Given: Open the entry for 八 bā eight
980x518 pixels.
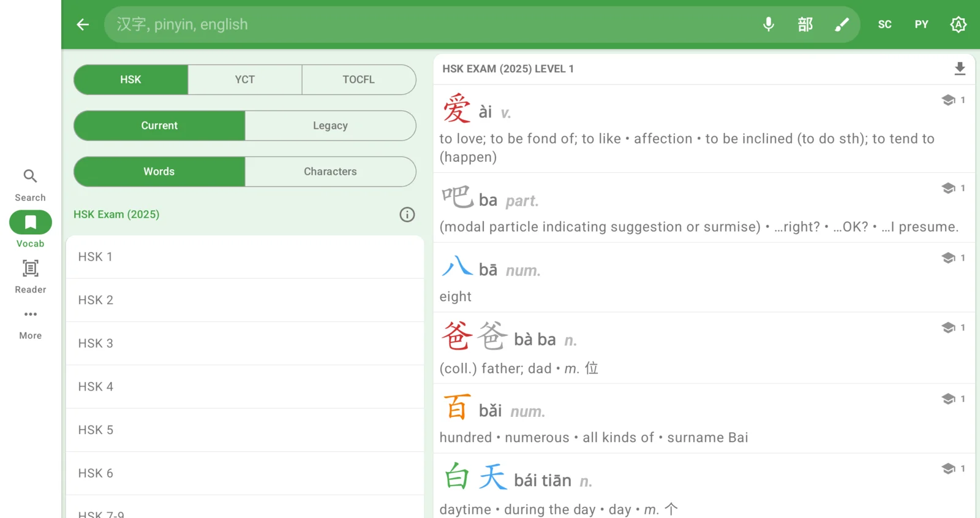Looking at the screenshot, I should coord(704,278).
